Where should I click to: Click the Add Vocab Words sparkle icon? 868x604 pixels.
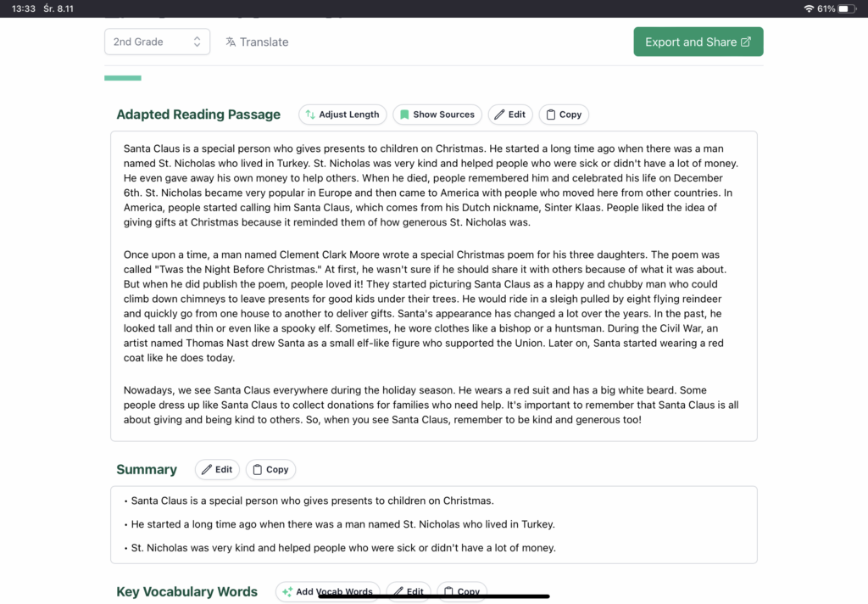[x=287, y=592]
